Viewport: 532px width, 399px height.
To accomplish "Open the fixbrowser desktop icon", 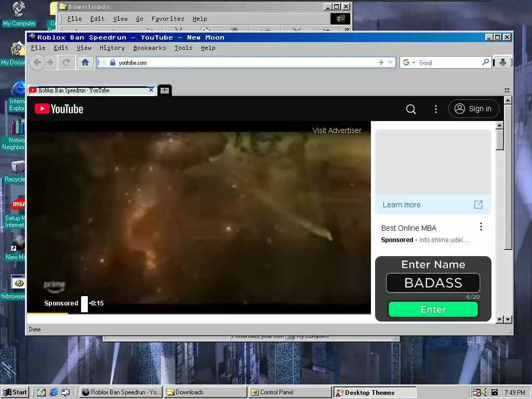I will click(x=14, y=288).
